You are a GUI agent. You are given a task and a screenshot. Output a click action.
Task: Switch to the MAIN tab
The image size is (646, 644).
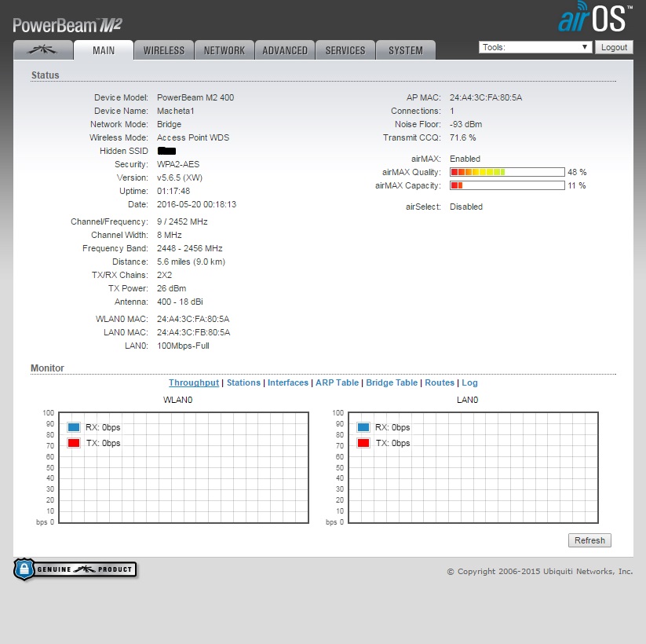coord(104,50)
